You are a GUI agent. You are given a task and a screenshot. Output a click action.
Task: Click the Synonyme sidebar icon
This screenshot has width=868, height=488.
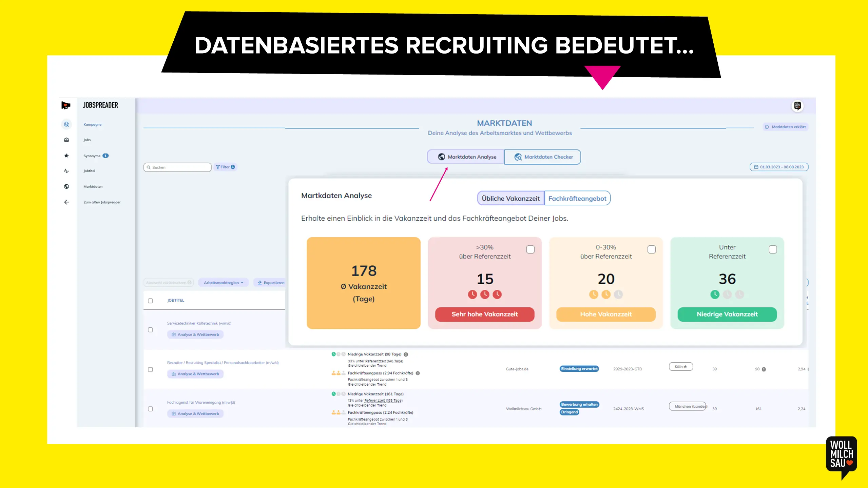(67, 155)
